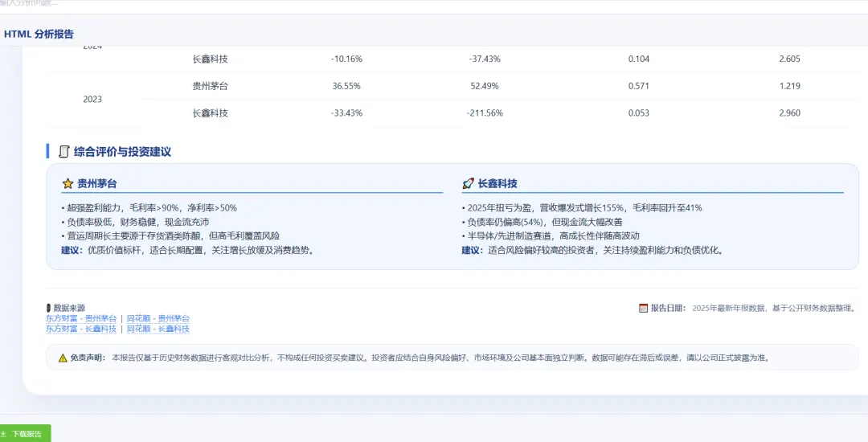The height and width of the screenshot is (442, 868).
Task: Open the 东方财富 - 贵州茅台 link
Action: coord(81,318)
